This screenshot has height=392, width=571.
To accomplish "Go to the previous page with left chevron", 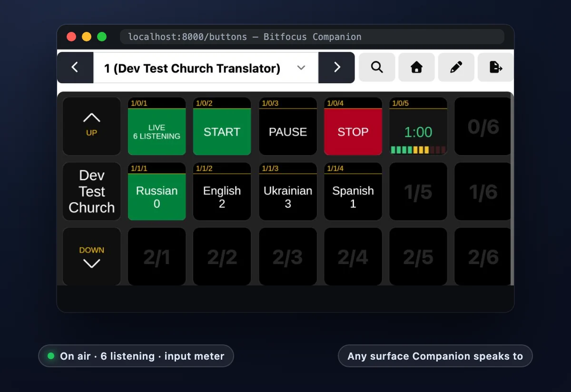I will (75, 68).
